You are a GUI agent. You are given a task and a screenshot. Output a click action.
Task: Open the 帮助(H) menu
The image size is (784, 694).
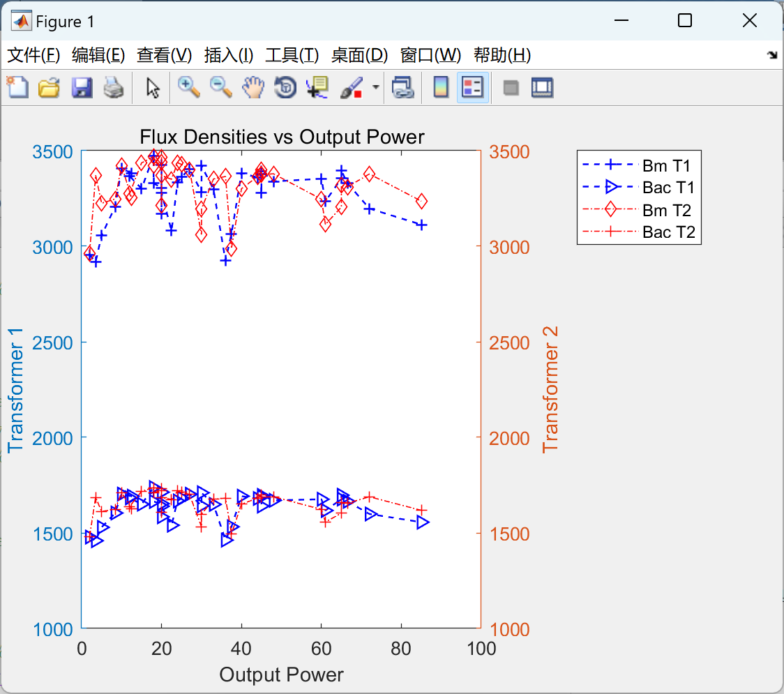tap(502, 55)
